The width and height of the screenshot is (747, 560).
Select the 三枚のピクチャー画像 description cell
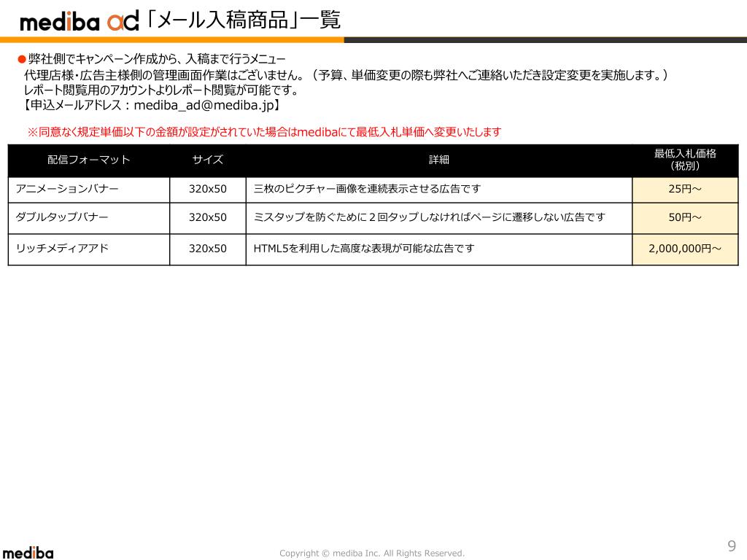[x=438, y=190]
